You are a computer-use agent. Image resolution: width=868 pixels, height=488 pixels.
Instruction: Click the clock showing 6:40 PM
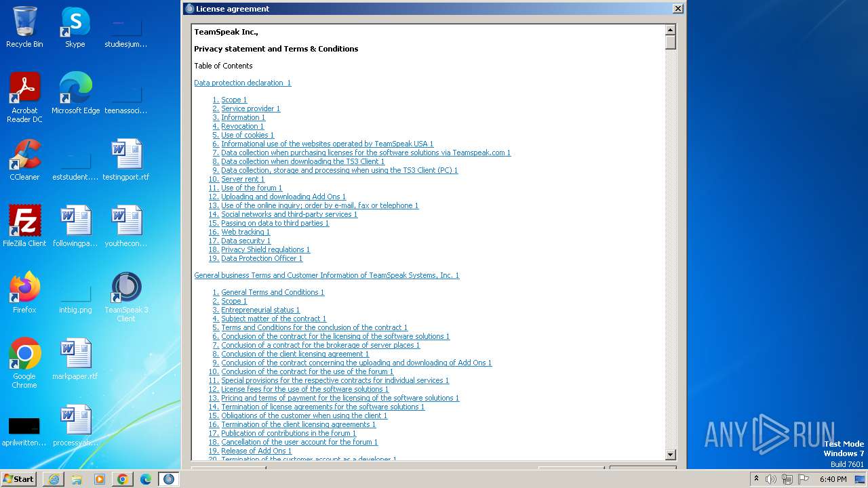tap(833, 479)
